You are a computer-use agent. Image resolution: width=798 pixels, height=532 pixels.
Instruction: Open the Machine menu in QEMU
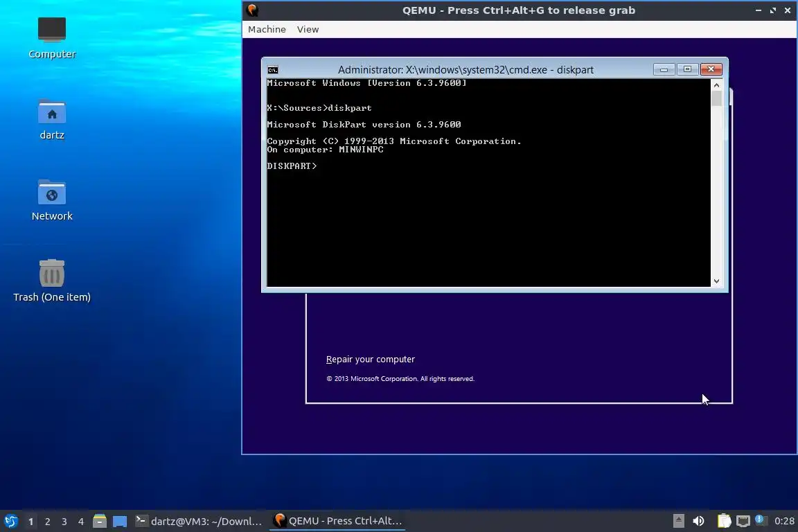267,30
